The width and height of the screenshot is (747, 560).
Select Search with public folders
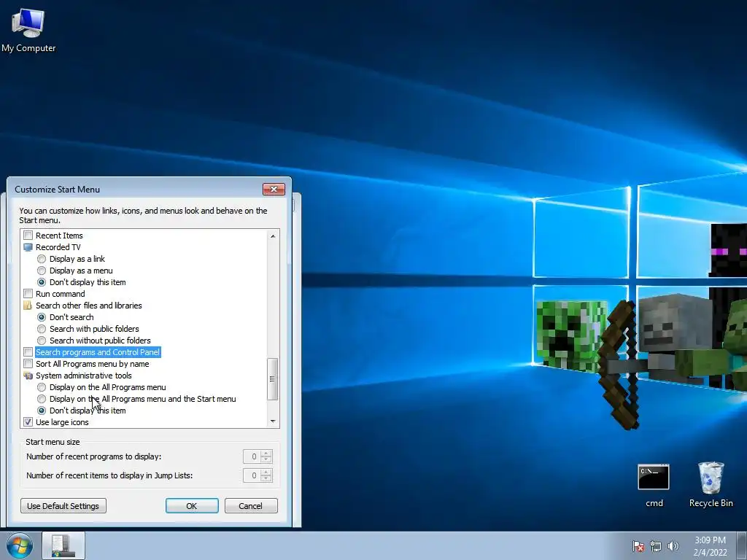coord(42,329)
